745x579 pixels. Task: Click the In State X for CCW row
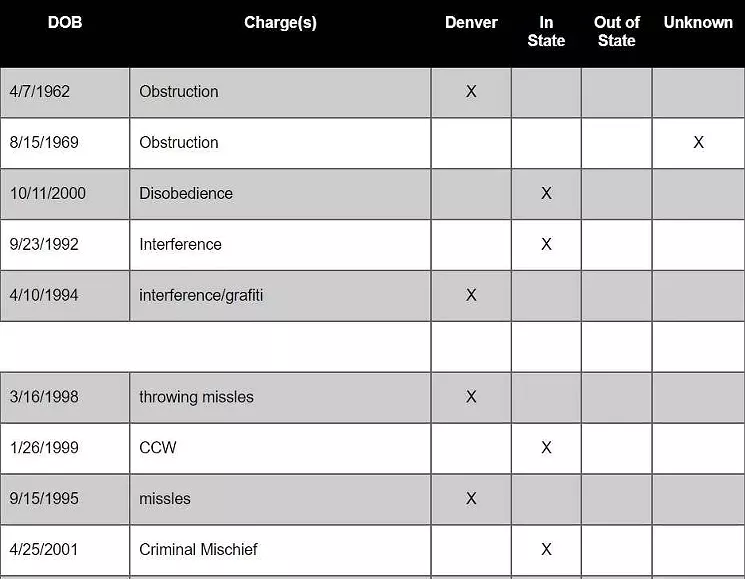tap(546, 447)
